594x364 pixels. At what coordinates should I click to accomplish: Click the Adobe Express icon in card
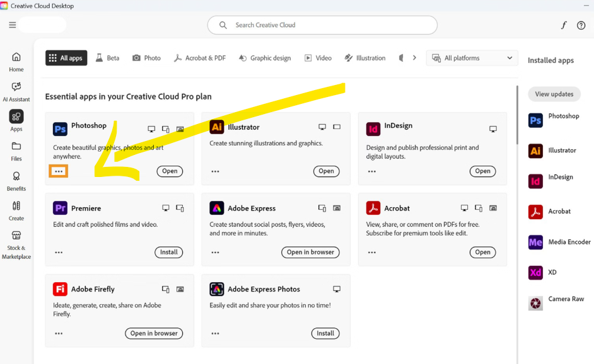(217, 208)
